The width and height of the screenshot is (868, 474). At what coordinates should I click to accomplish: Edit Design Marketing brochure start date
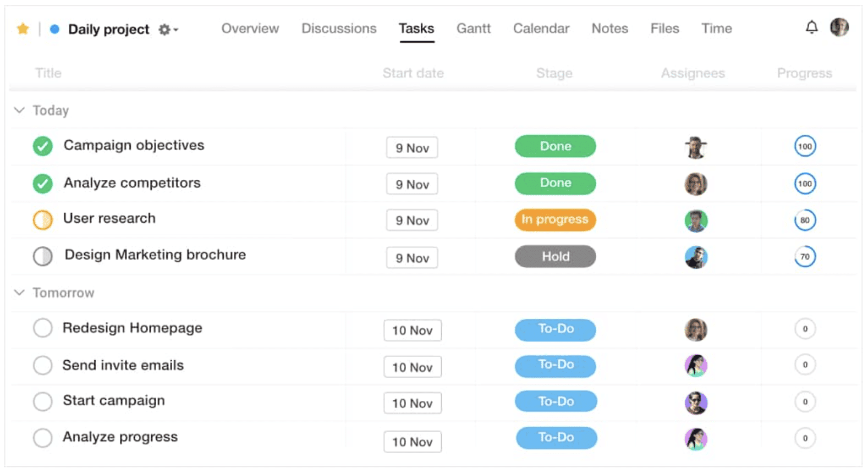pos(412,258)
